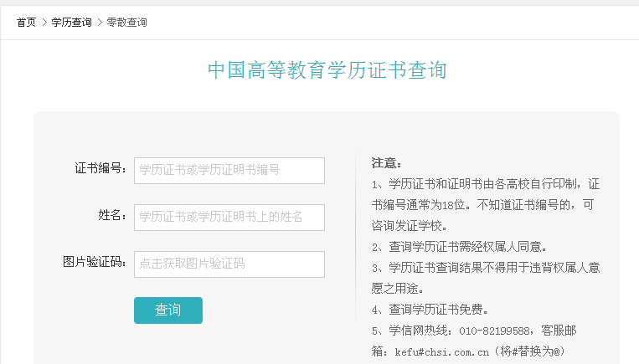
Task: Select the 零散查询 breadcrumb item
Action: tap(126, 23)
